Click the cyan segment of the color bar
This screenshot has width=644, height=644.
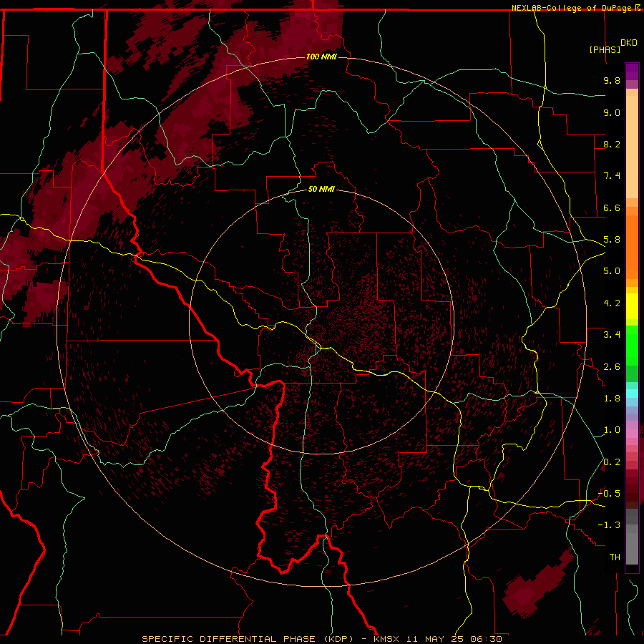coord(632,394)
